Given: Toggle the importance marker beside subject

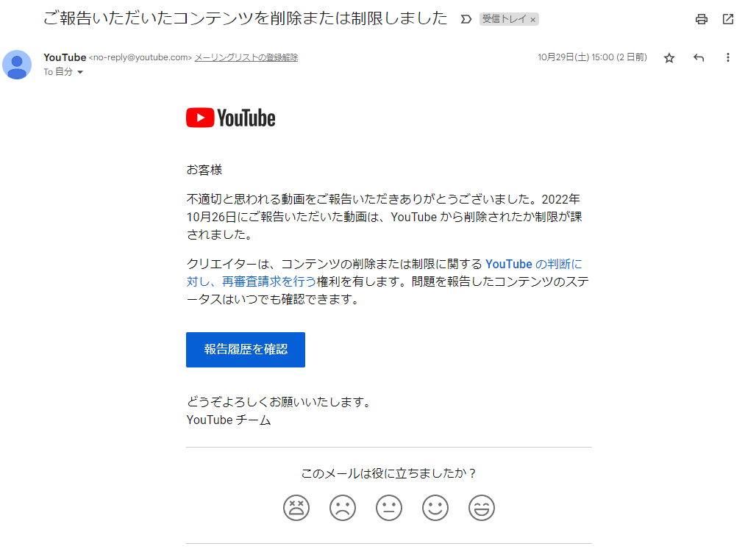Looking at the screenshot, I should pos(466,19).
